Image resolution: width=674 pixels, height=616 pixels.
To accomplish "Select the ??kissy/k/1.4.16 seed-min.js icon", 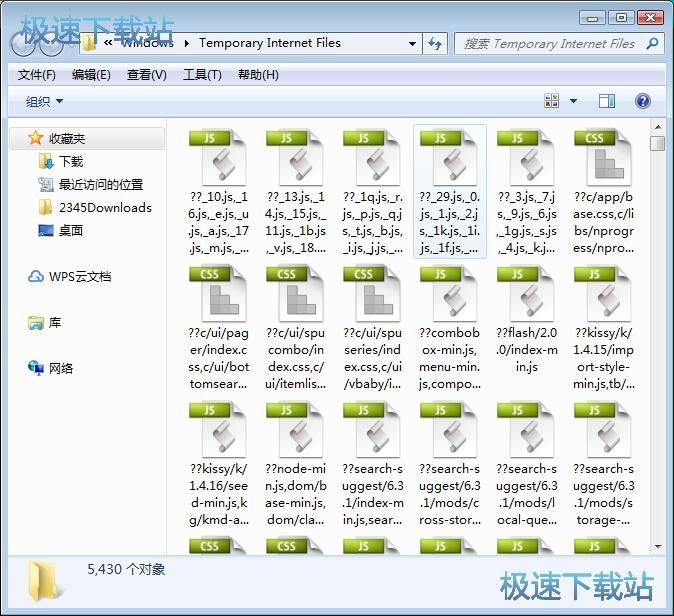I will pyautogui.click(x=218, y=429).
